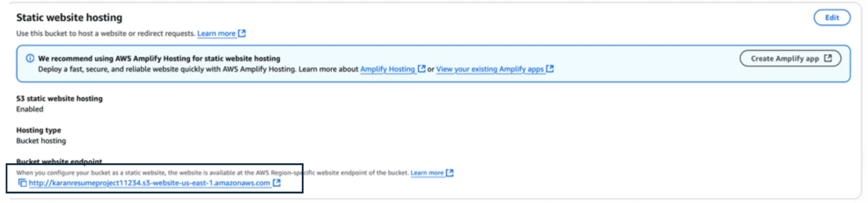Click the Enabled status under S3 static website hosting
Screen dimensions: 868x203
(x=30, y=109)
